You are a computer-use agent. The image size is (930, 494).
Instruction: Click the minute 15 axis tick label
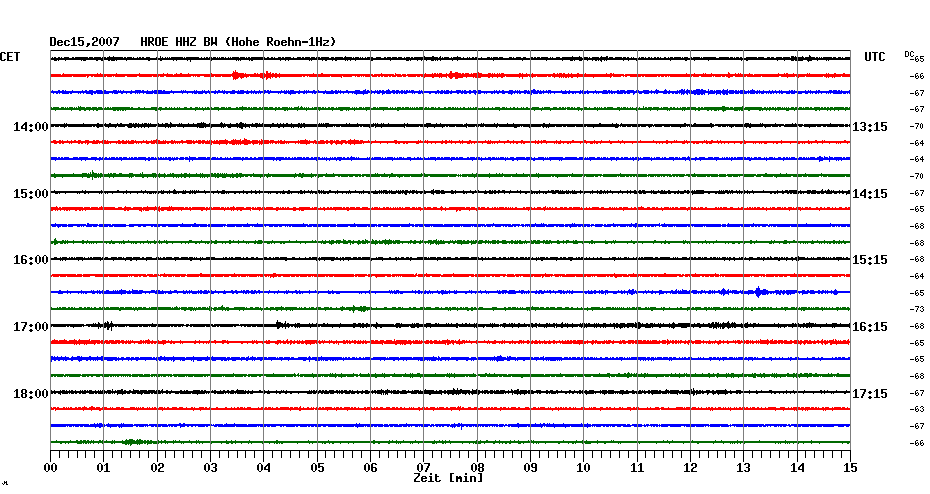[850, 467]
